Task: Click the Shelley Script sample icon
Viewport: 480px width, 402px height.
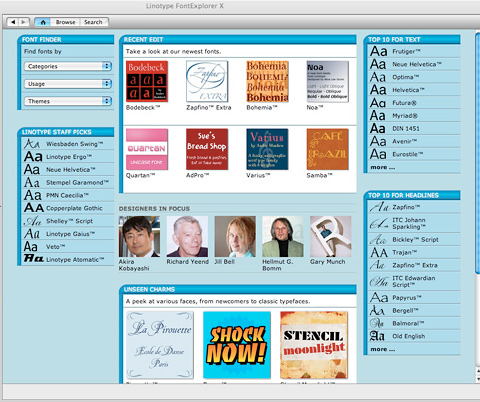Action: point(32,221)
